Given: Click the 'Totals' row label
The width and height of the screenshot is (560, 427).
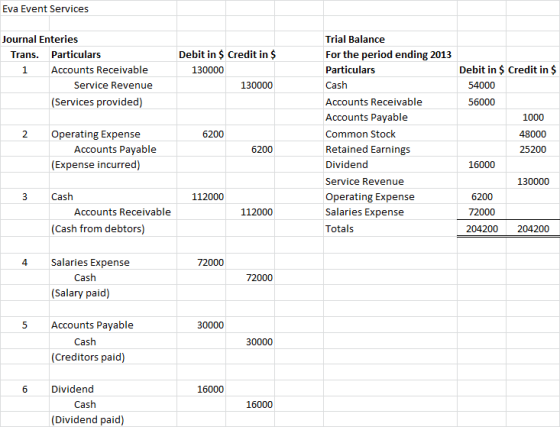Looking at the screenshot, I should coord(339,228).
